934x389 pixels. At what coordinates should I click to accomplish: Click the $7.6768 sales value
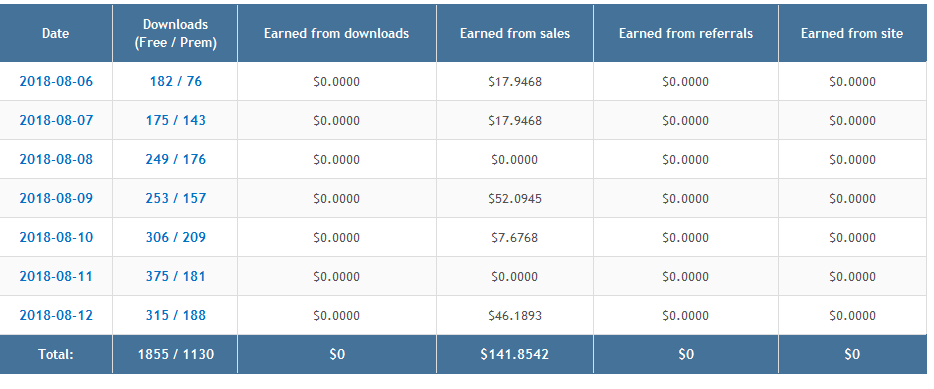(515, 238)
